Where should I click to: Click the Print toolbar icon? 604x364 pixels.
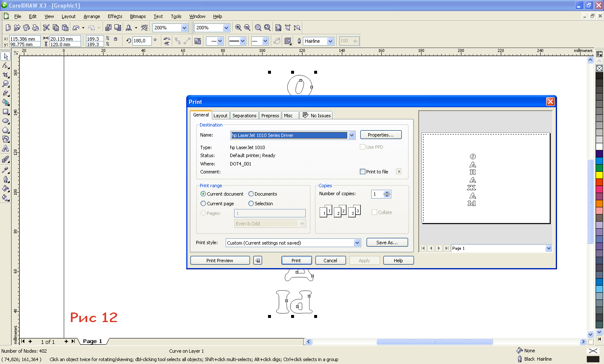36,28
